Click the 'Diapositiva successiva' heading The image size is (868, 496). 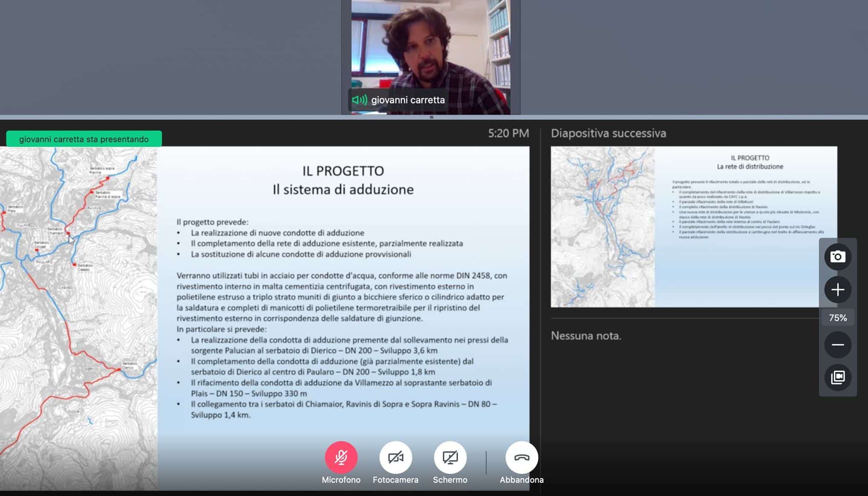point(608,133)
